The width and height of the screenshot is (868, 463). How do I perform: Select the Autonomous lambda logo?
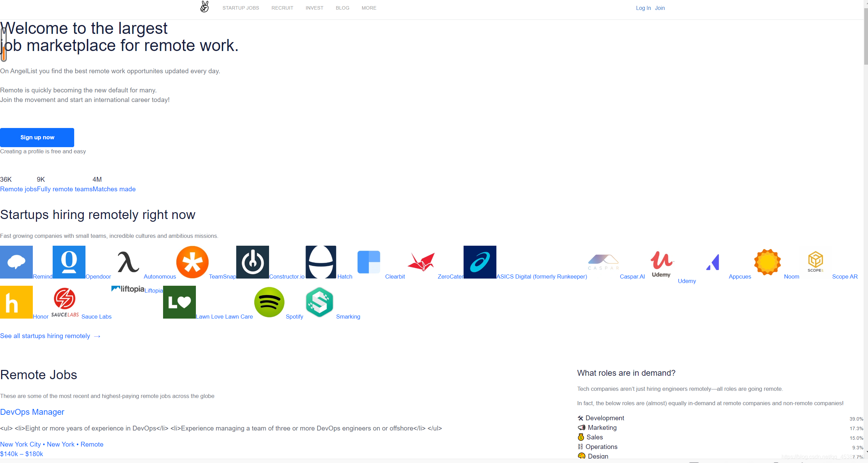[x=128, y=262]
